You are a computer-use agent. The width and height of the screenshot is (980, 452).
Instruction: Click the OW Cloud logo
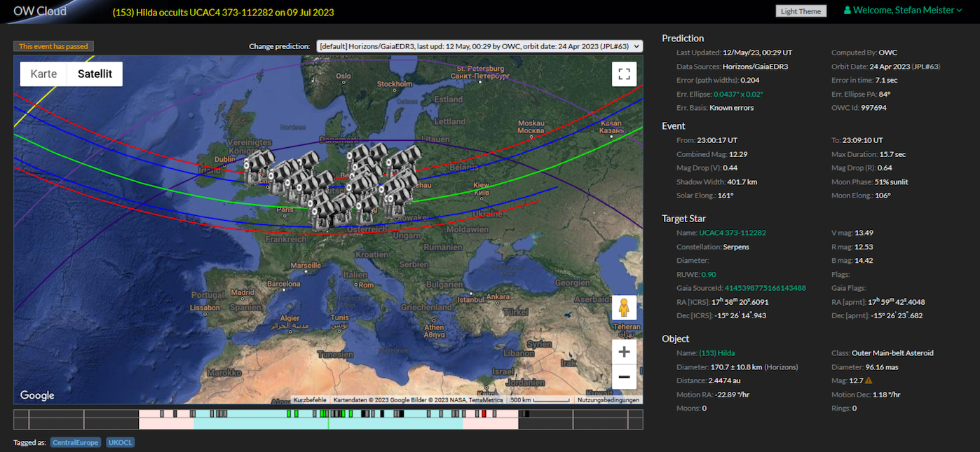[x=41, y=11]
